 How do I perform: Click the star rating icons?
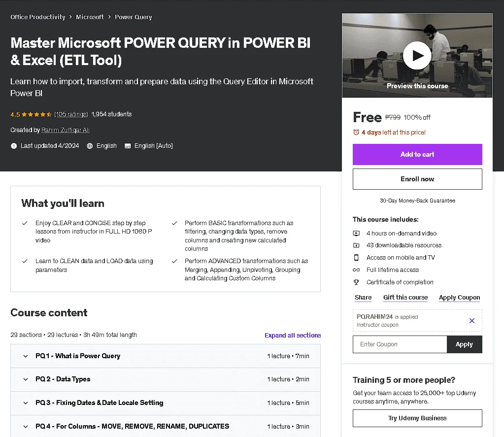[36, 114]
